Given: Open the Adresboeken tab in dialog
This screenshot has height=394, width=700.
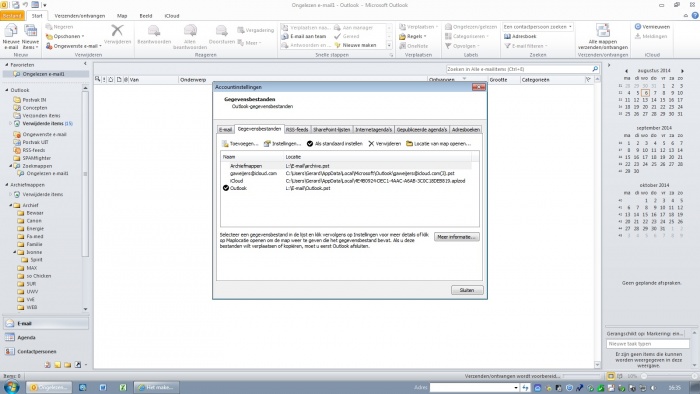Looking at the screenshot, I should pyautogui.click(x=466, y=129).
